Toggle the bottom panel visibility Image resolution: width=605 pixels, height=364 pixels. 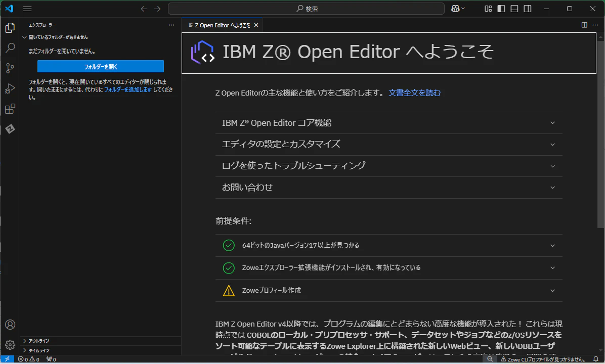pos(514,9)
